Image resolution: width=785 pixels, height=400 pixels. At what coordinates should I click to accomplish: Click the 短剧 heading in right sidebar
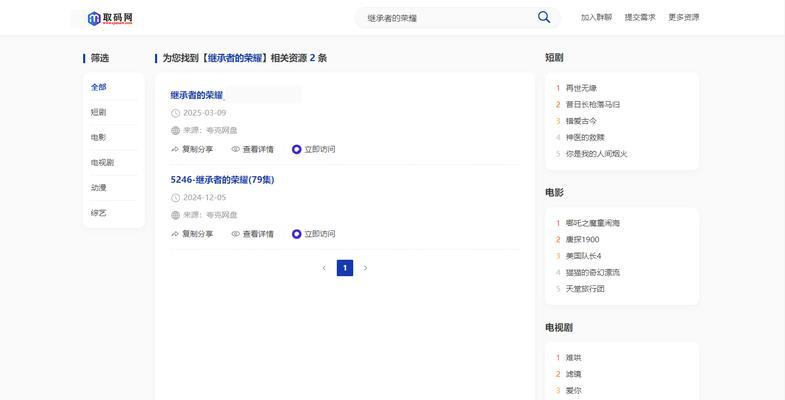tap(554, 58)
